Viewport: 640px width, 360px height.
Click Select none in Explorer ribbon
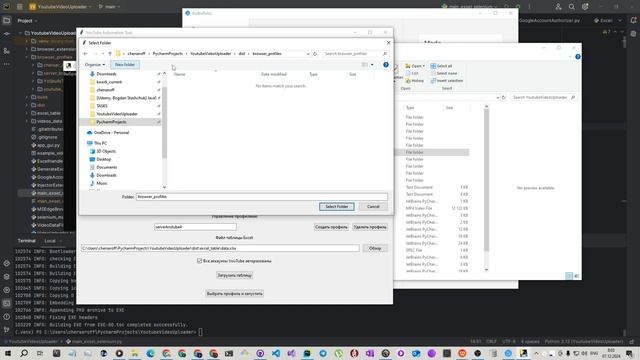[444, 73]
